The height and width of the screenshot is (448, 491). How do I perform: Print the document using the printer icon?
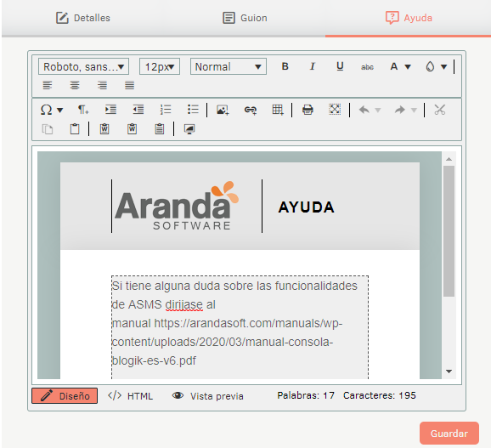(308, 110)
